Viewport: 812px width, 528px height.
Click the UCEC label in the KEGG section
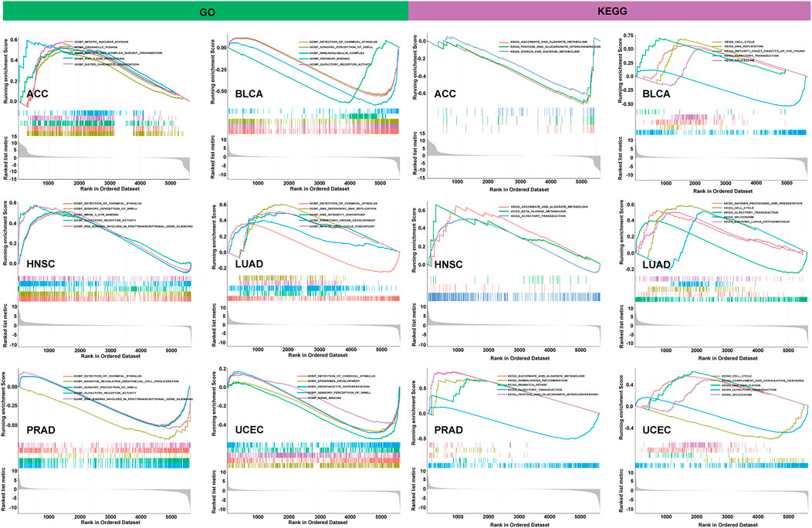tap(657, 430)
